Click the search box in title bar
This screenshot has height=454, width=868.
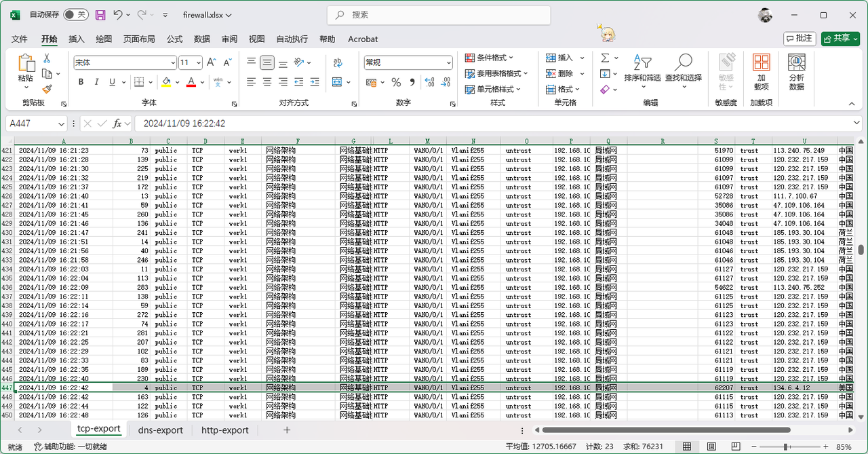pyautogui.click(x=439, y=15)
